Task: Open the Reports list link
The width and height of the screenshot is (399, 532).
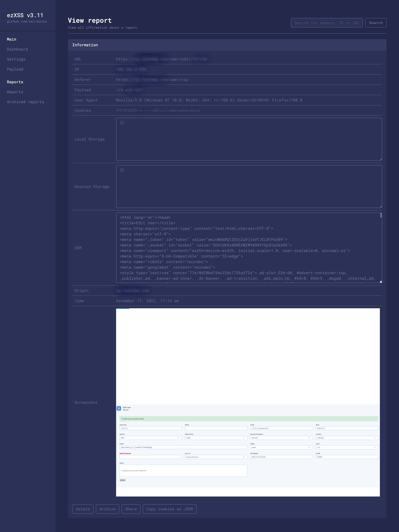Action: click(x=15, y=92)
